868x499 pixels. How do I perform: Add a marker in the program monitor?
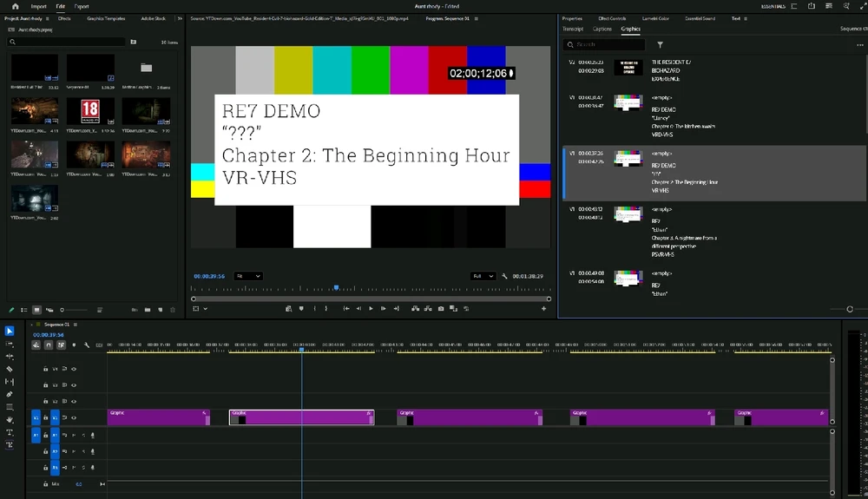click(x=301, y=308)
